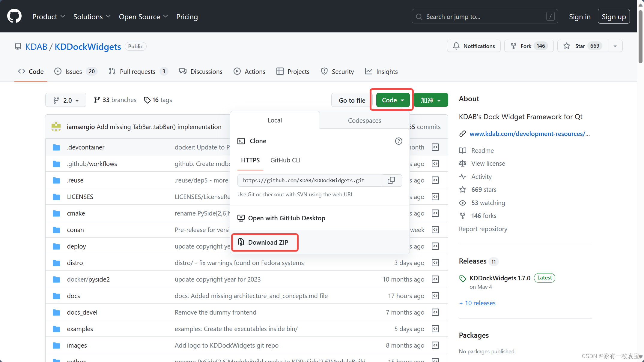Select the GitHub CLI clone option
644x362 pixels.
(x=285, y=160)
